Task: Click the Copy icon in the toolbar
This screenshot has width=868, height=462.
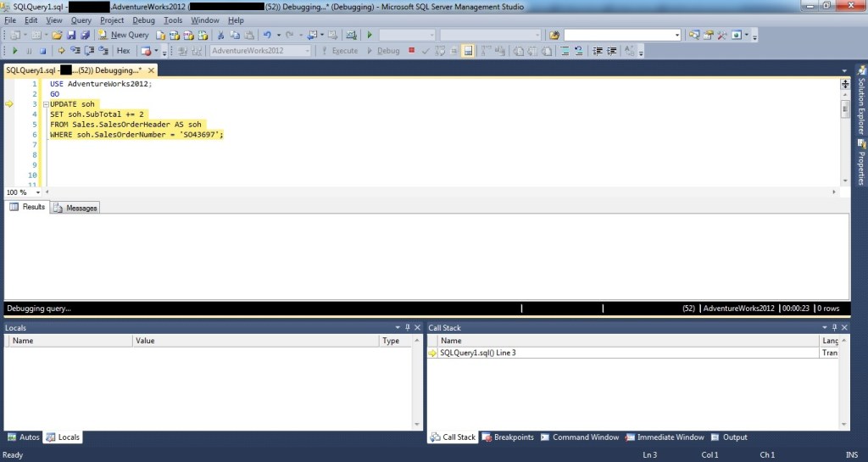Action: tap(235, 36)
